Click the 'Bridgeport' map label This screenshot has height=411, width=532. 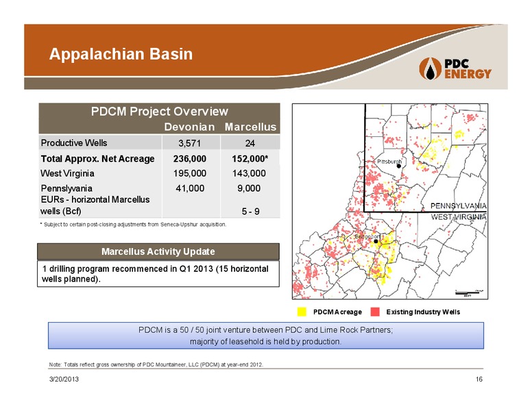click(367, 236)
